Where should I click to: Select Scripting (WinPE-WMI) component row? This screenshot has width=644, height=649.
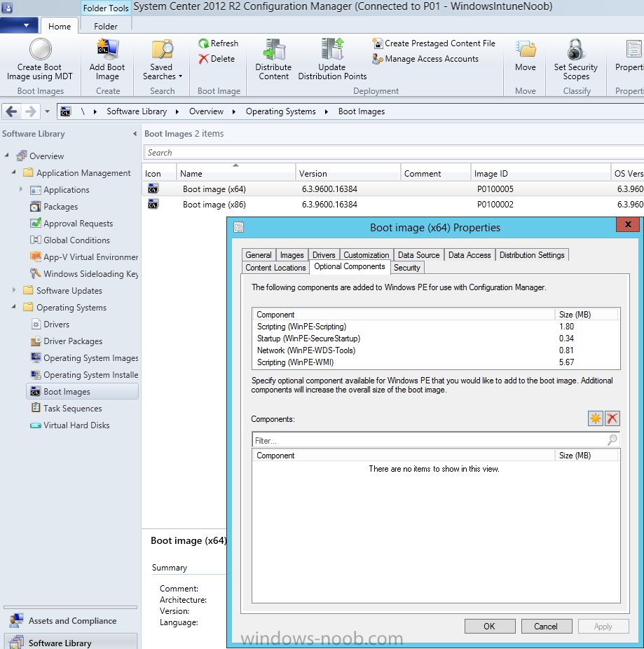pos(436,362)
